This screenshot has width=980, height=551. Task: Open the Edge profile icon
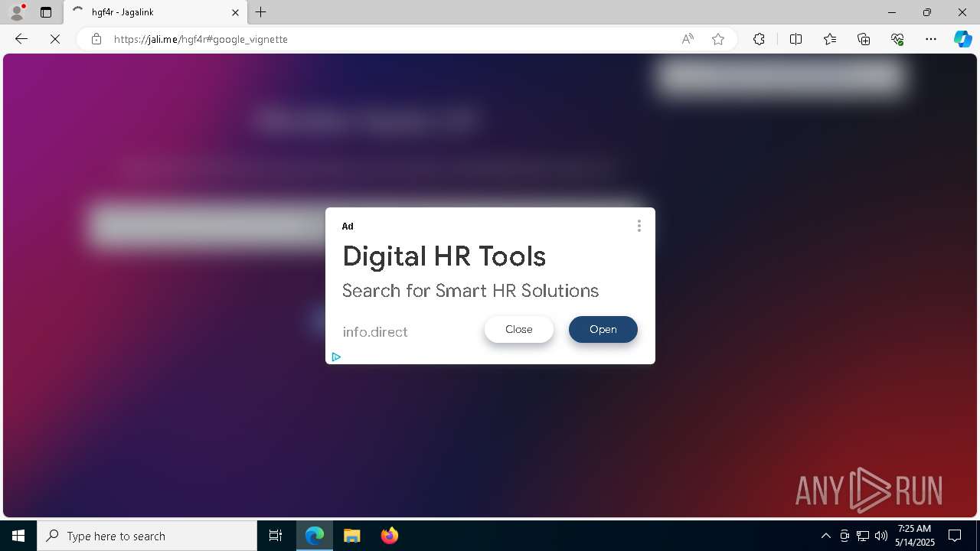(17, 12)
